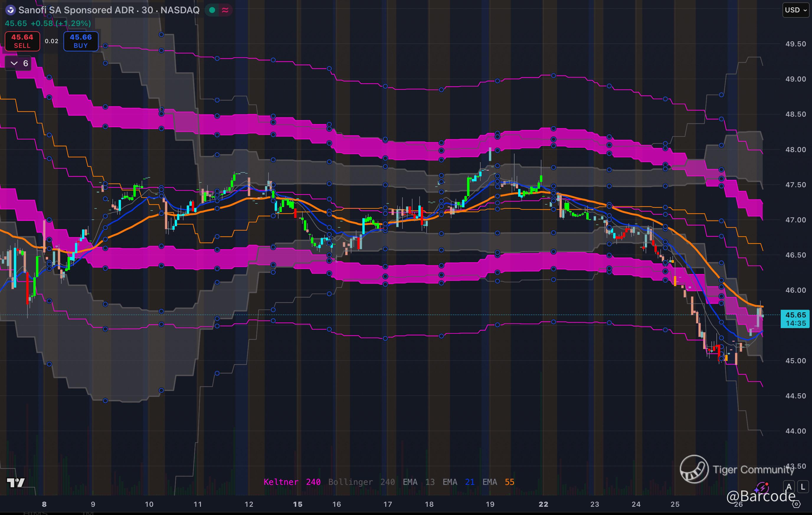Open chart settings hexagon gear icon

[x=796, y=504]
